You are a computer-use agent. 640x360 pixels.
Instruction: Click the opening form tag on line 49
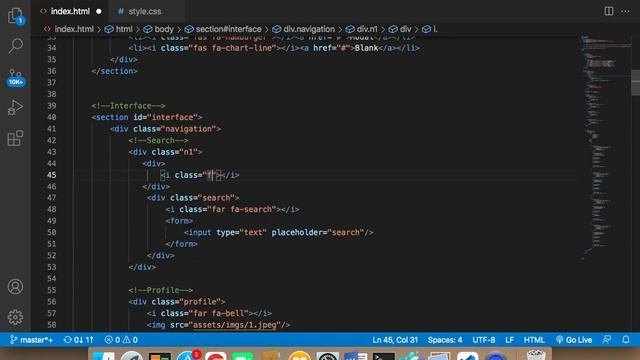(179, 221)
